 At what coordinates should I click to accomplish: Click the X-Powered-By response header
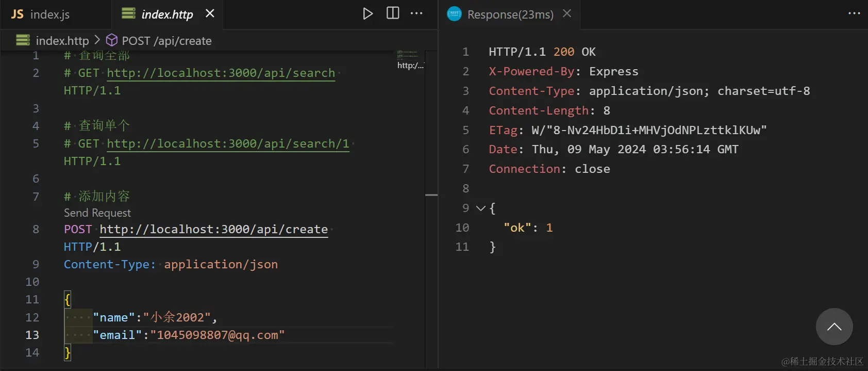[x=563, y=71]
